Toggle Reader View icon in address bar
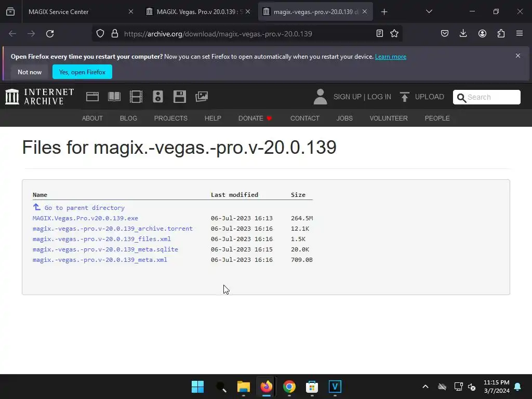The width and height of the screenshot is (532, 399). [x=380, y=33]
